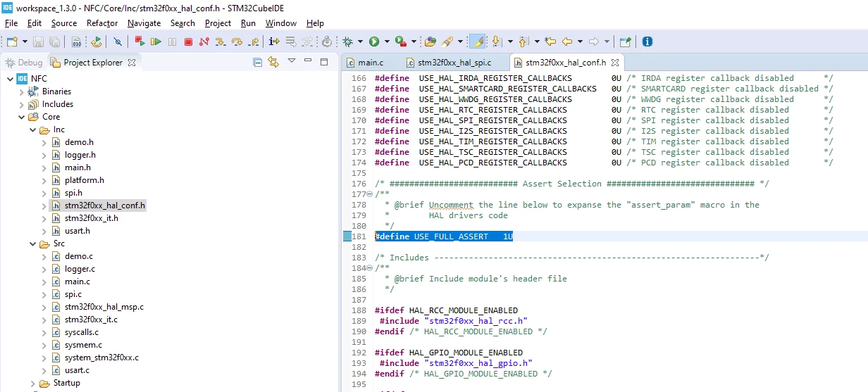Click the Resume debug icon

156,42
